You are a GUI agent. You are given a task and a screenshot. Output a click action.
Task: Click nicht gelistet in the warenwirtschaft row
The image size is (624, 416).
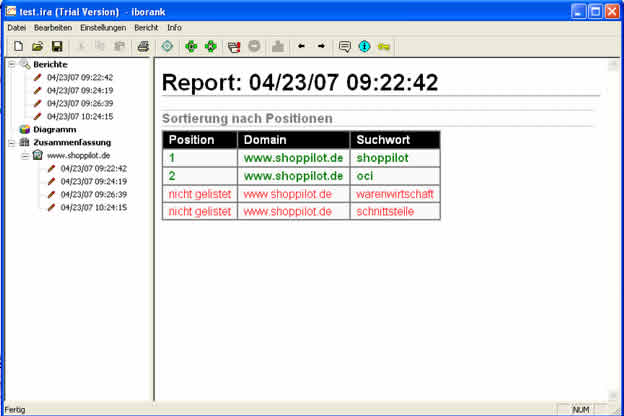pos(200,194)
